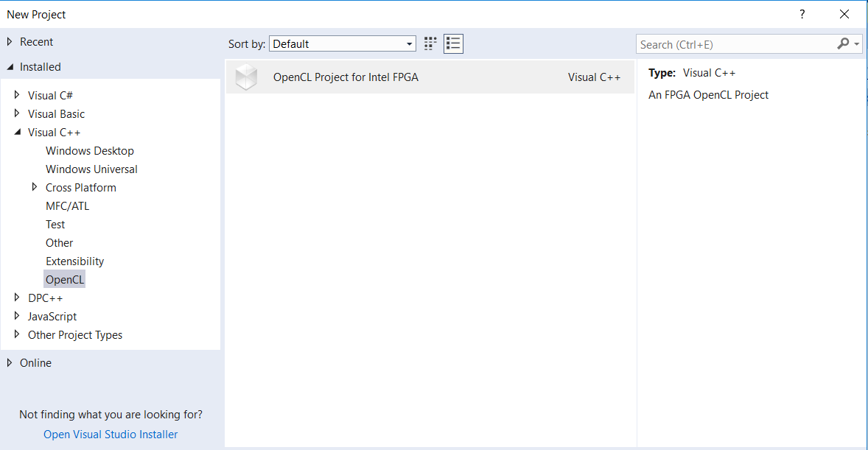Expand the Online section
The width and height of the screenshot is (868, 450).
10,362
